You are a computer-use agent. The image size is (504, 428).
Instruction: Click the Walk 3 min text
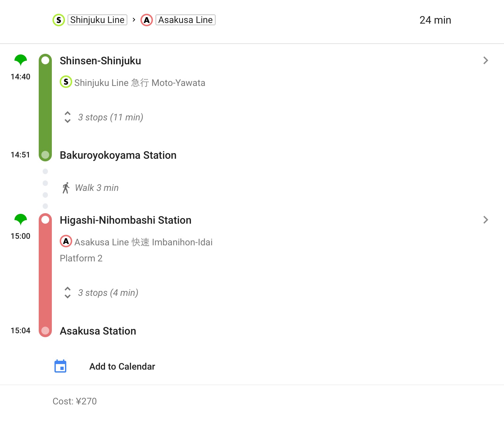tap(97, 188)
